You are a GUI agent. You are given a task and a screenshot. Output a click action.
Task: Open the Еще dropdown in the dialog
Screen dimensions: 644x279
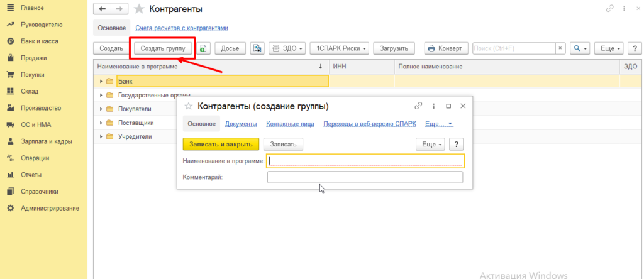point(431,144)
